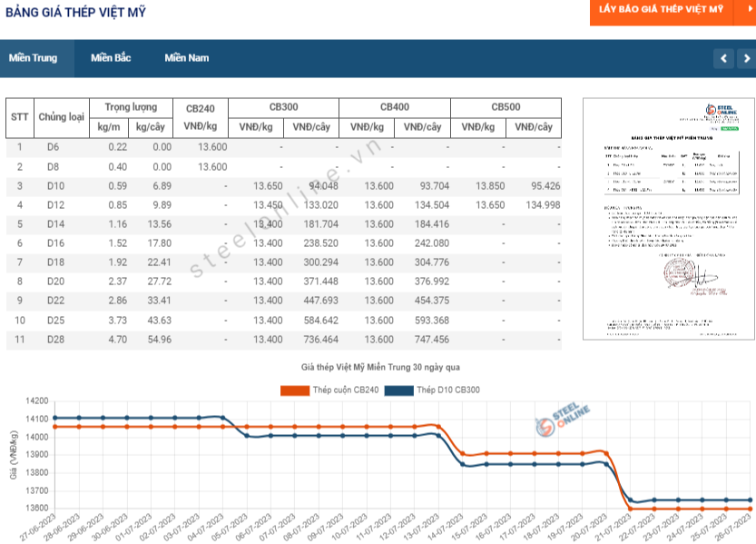Switch to the Miền Bắc tab
This screenshot has width=756, height=544.
(x=111, y=58)
